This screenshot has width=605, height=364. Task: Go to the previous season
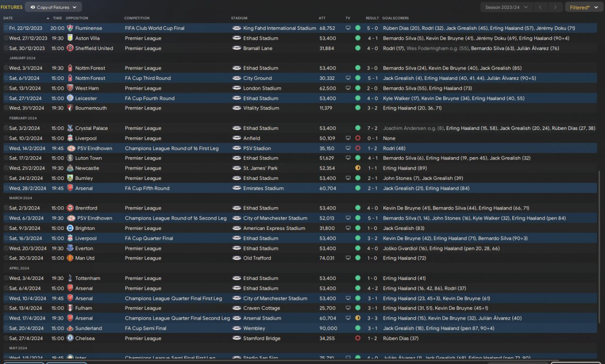point(540,7)
